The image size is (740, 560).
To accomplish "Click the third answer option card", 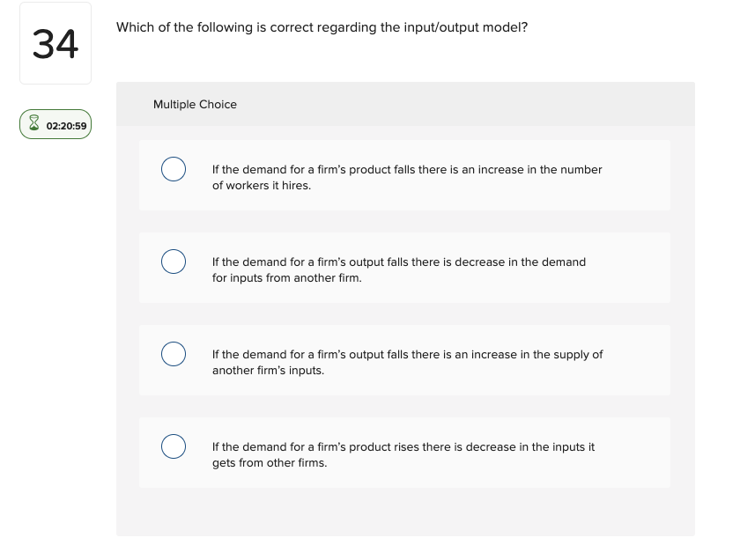I will coord(404,359).
